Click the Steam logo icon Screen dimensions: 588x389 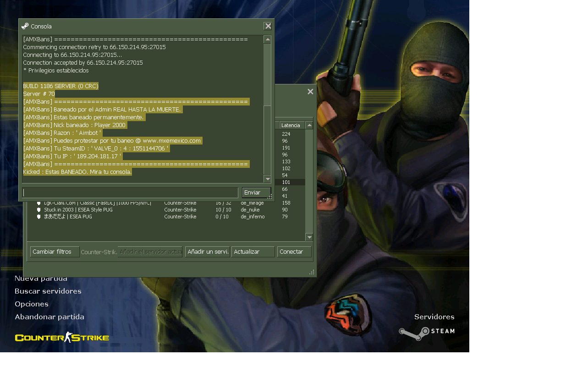click(427, 333)
